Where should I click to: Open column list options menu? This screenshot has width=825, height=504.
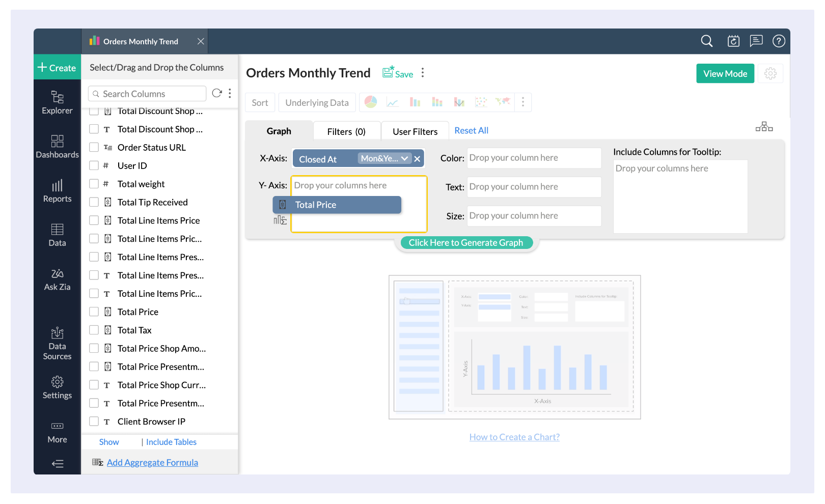[x=230, y=93]
